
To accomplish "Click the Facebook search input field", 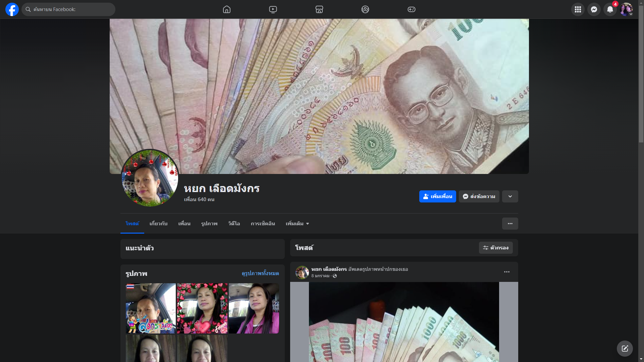I will [70, 9].
